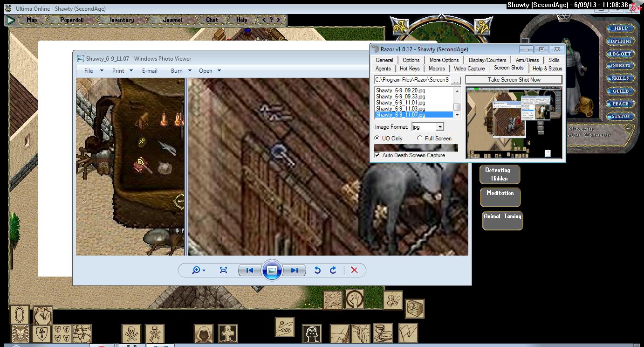Rotate the photo counterclockwise
Screen dimensions: 644x347
pos(317,270)
